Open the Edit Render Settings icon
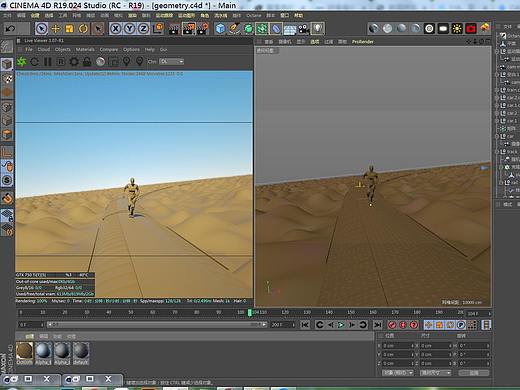This screenshot has height=390, width=520. (x=203, y=29)
